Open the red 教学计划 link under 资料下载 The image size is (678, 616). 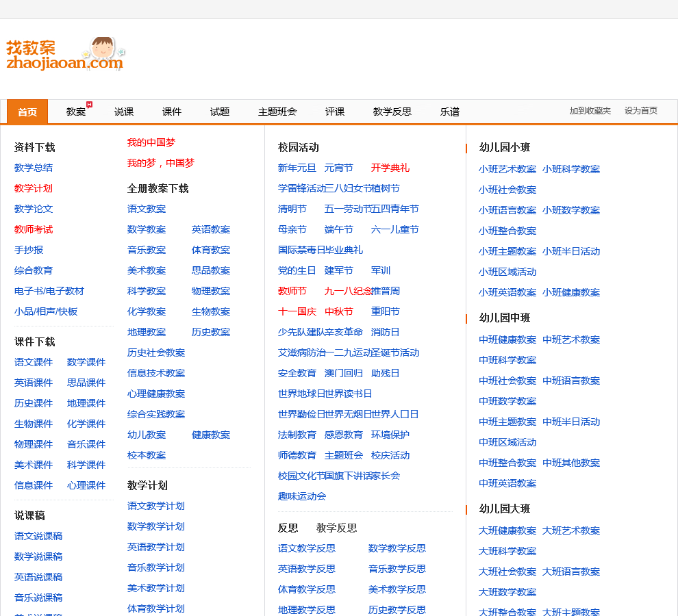(x=34, y=188)
